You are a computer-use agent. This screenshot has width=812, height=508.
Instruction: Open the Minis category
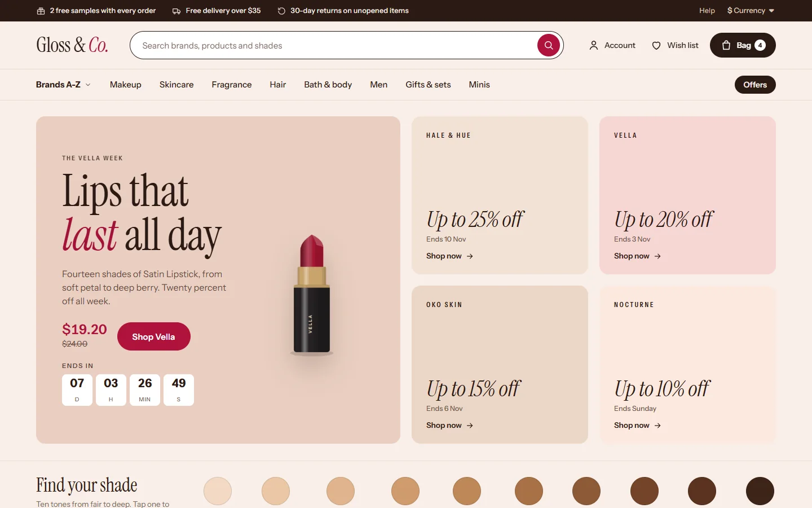[479, 85]
